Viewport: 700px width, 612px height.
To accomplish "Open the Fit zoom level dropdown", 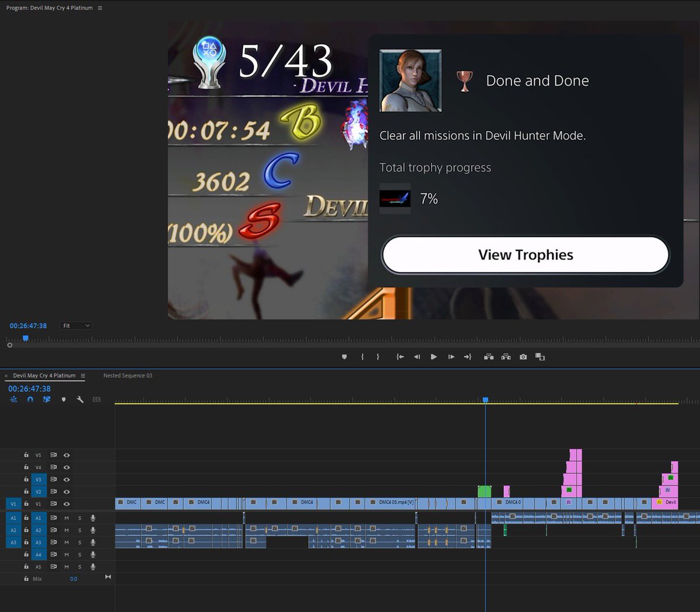I will 76,326.
